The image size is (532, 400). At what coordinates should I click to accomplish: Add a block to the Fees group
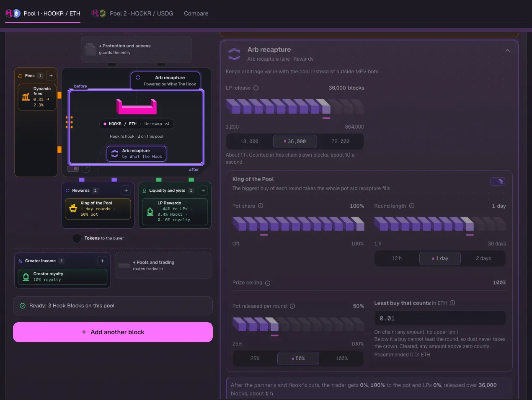[x=51, y=76]
